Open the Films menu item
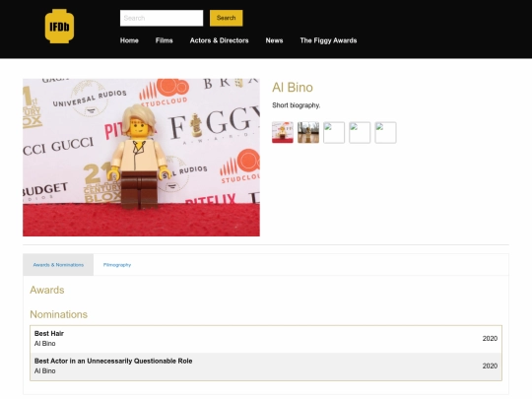This screenshot has height=399, width=532. [x=165, y=40]
